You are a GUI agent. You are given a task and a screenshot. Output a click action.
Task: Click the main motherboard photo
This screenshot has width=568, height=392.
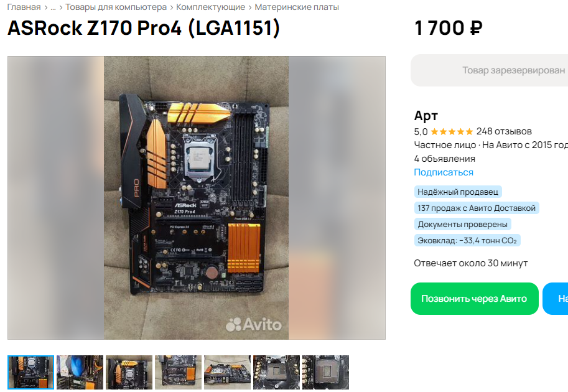[197, 198]
